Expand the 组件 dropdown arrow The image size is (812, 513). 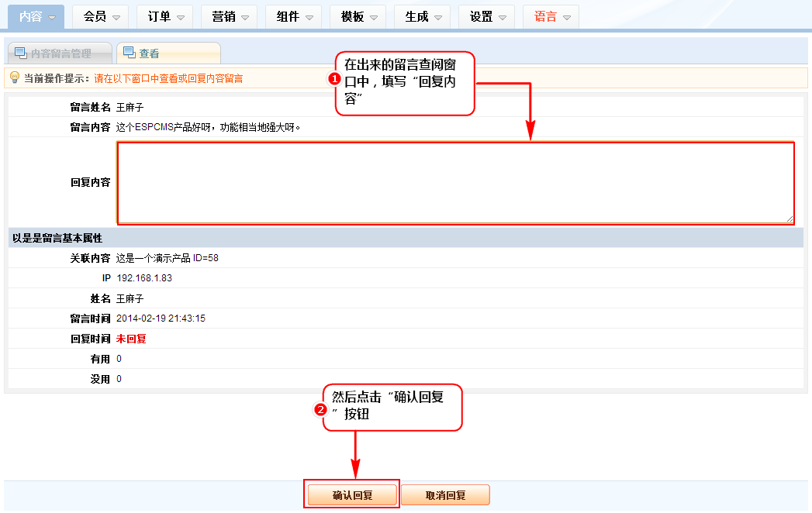pos(309,17)
